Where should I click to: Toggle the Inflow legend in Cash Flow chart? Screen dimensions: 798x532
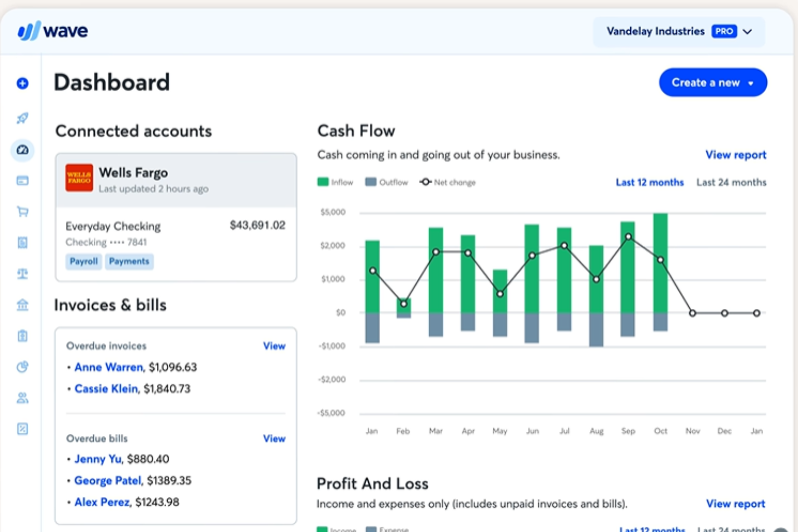pos(335,182)
